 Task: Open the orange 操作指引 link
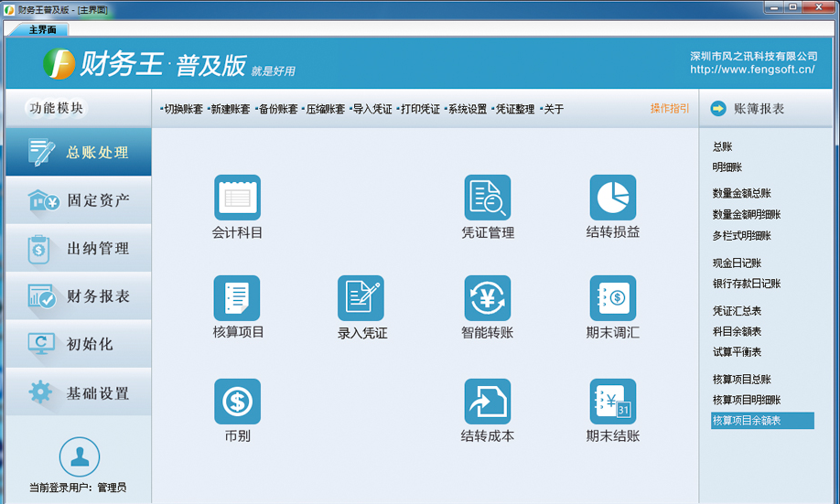670,109
